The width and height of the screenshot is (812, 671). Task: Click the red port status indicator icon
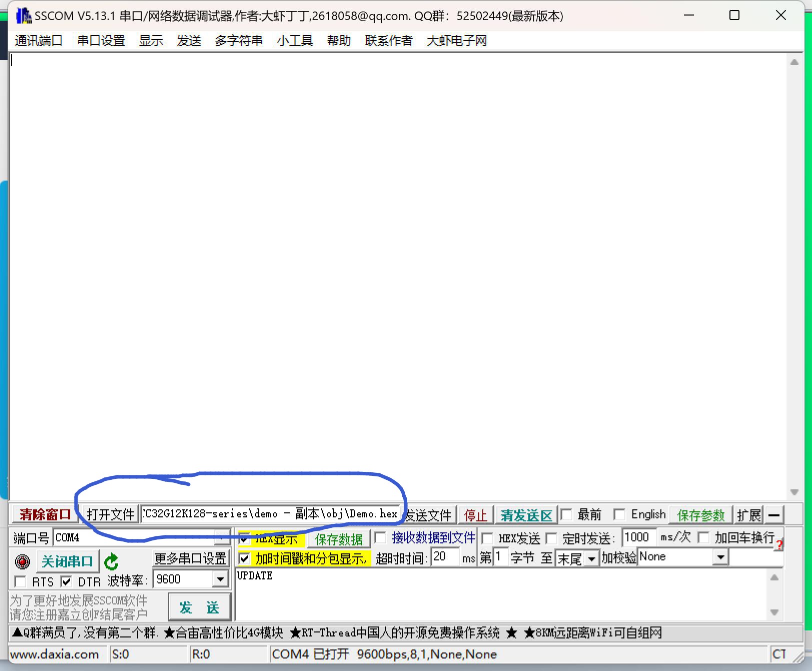pos(23,562)
